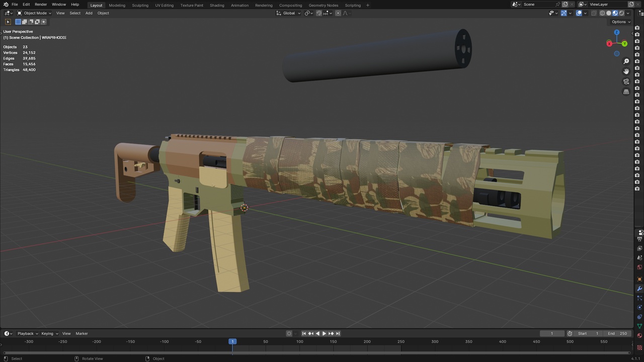Open the Output properties tab

click(640, 239)
